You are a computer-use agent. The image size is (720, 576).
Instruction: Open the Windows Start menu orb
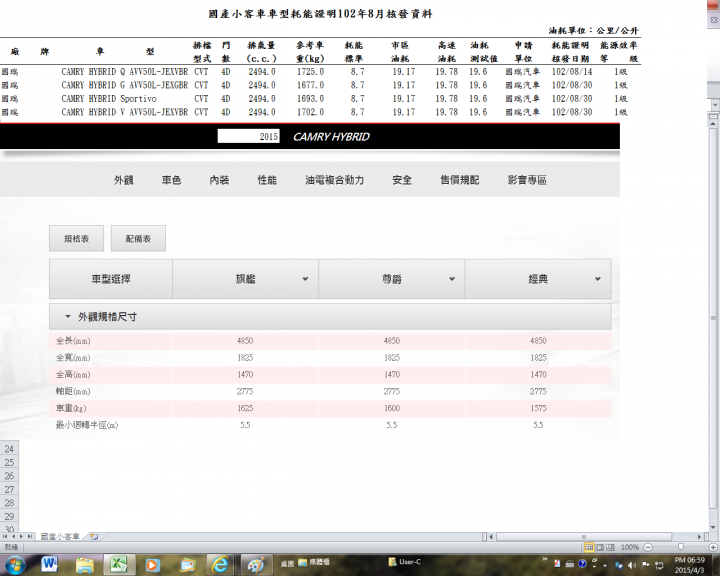tap(15, 565)
